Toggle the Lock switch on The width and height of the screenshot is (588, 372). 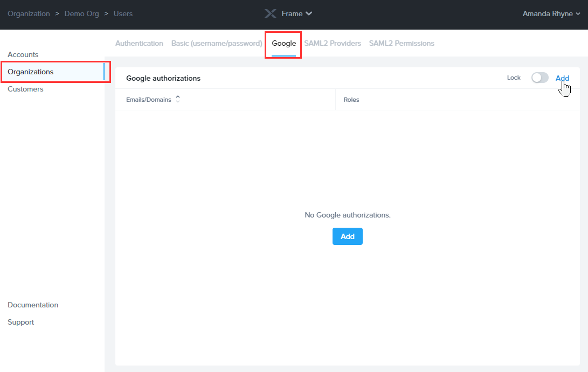click(x=539, y=78)
